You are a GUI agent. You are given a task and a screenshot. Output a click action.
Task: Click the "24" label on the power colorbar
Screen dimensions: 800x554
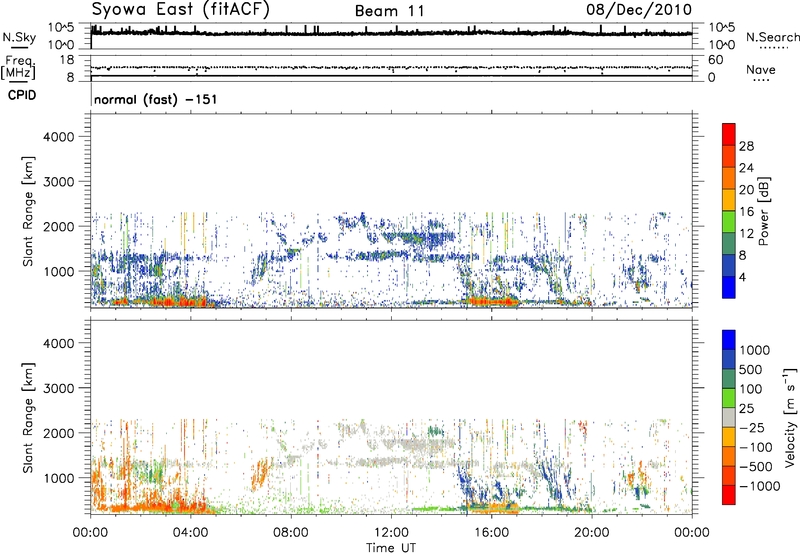pyautogui.click(x=746, y=168)
